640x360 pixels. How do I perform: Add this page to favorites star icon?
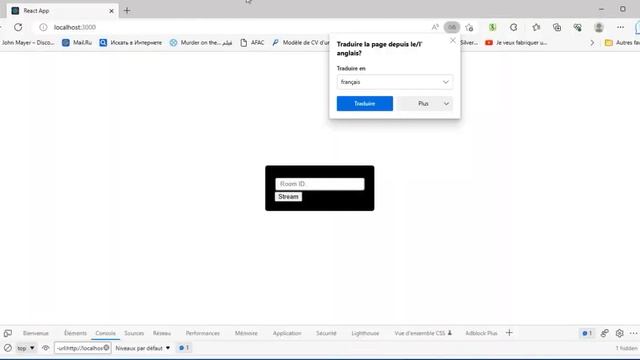[x=469, y=27]
